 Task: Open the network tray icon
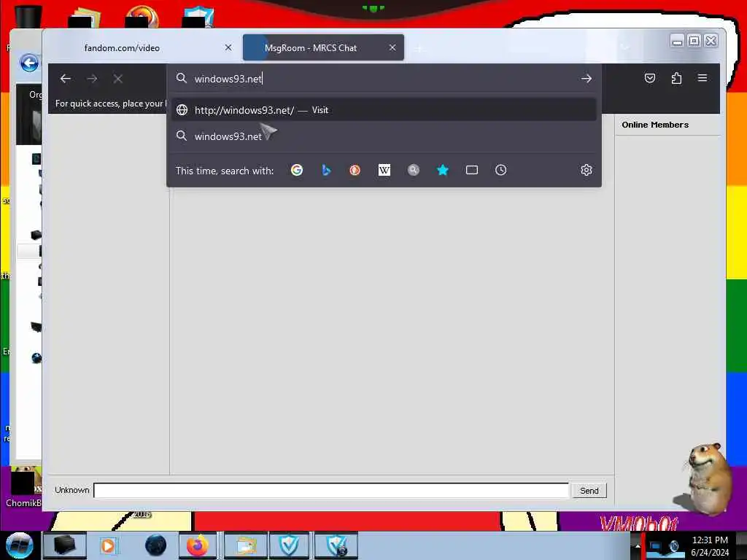click(x=656, y=547)
